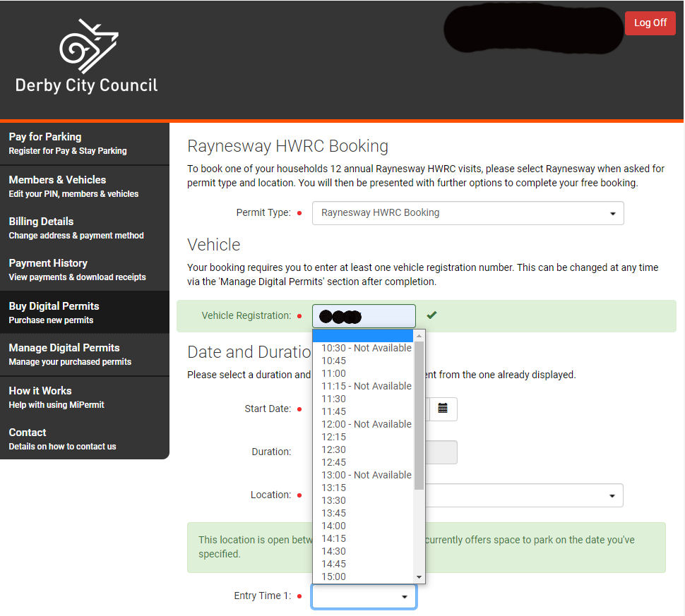Expand the Location dropdown arrow
Image resolution: width=685 pixels, height=616 pixels.
612,495
